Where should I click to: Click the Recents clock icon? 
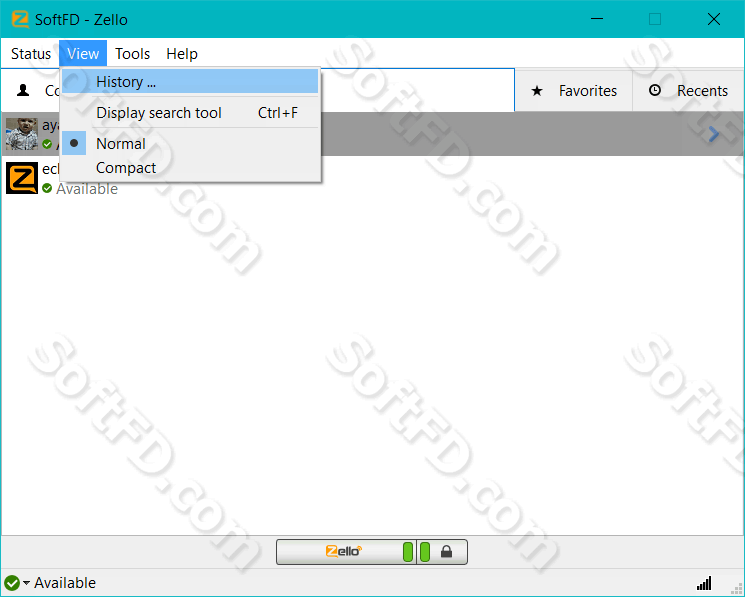(x=655, y=90)
